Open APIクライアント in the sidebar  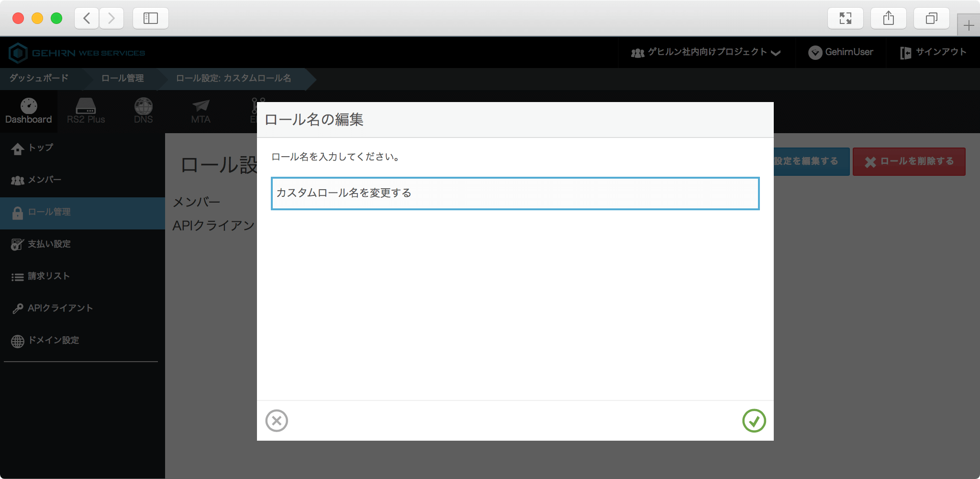[x=60, y=308]
